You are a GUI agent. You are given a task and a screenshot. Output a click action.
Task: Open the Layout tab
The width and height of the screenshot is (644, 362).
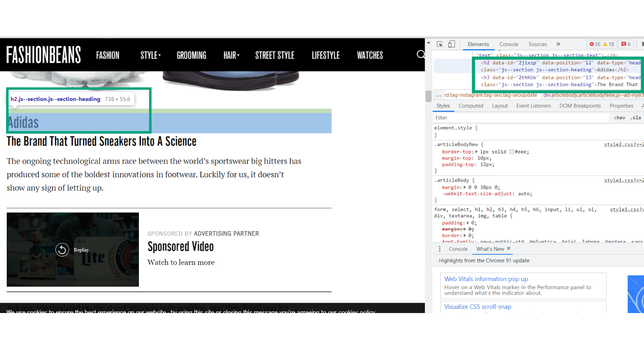[500, 106]
